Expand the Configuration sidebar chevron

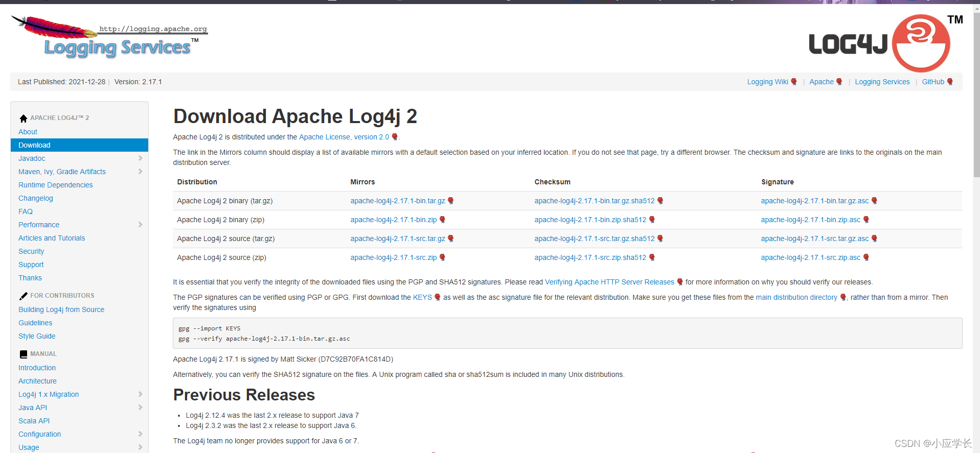click(140, 434)
